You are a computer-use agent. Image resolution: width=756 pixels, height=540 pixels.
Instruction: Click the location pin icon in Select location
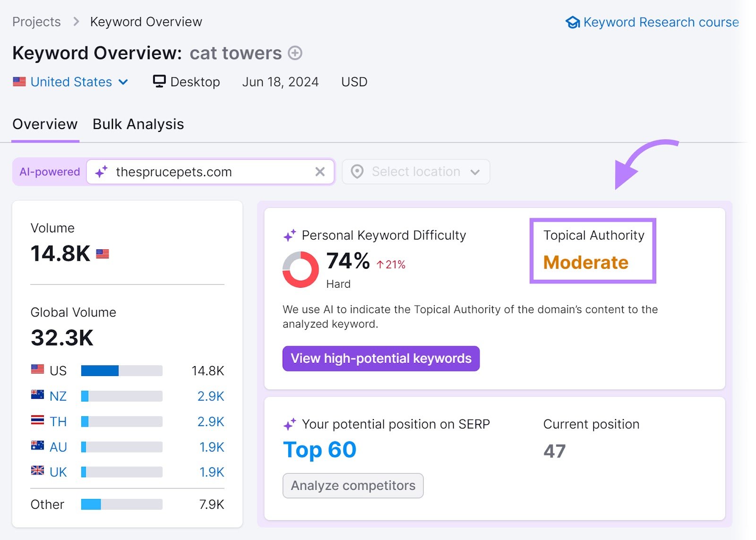(358, 171)
